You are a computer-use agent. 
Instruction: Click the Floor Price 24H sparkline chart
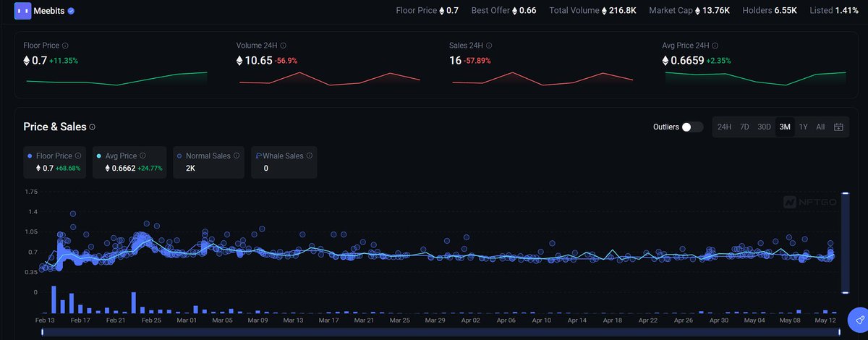116,78
